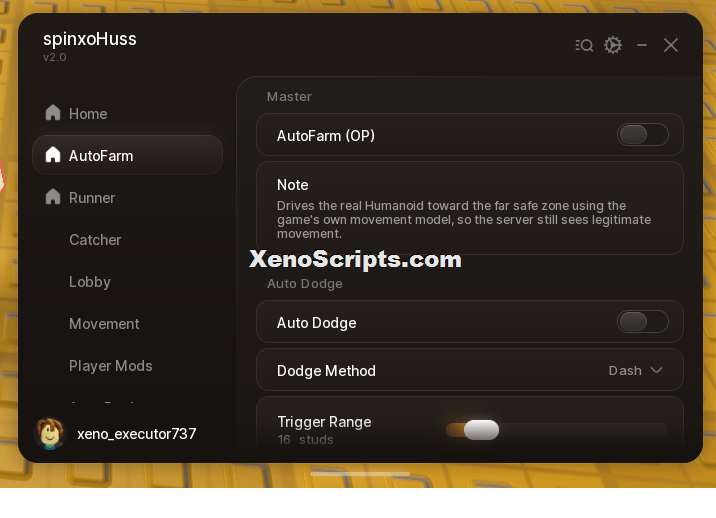Image resolution: width=716 pixels, height=518 pixels.
Task: Switch to the Runner label in the sidebar
Action: click(x=92, y=198)
